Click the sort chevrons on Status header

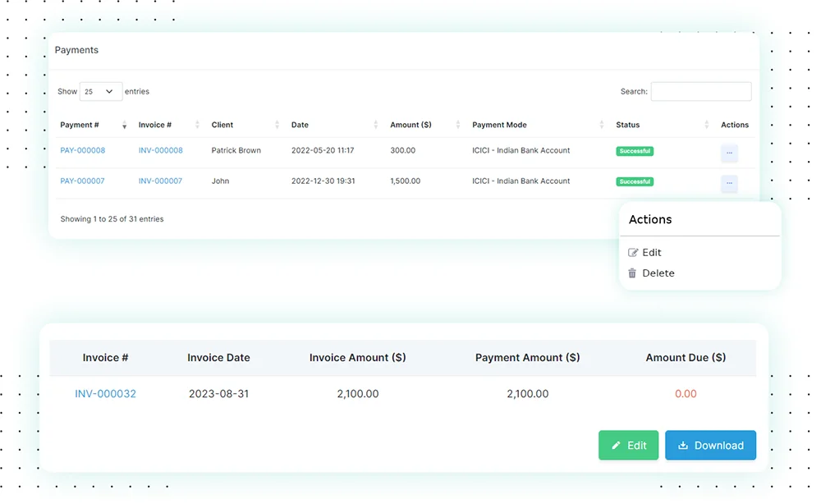pos(708,125)
